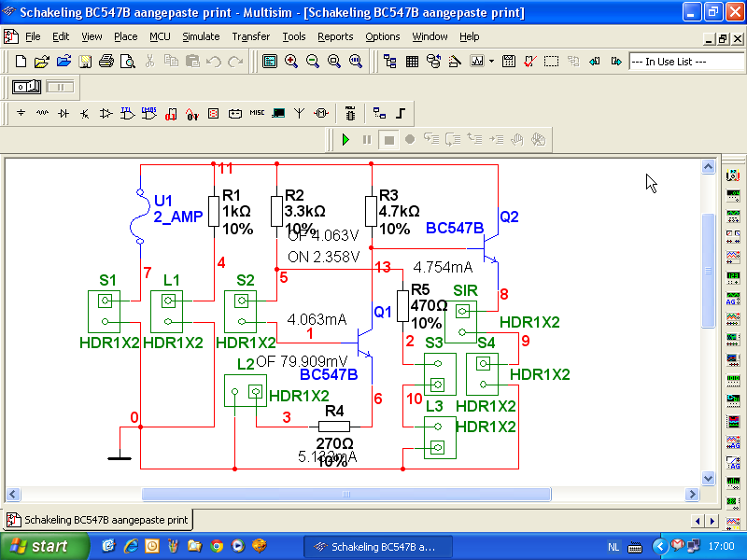Toggle the Pause simulation switch

[x=60, y=87]
